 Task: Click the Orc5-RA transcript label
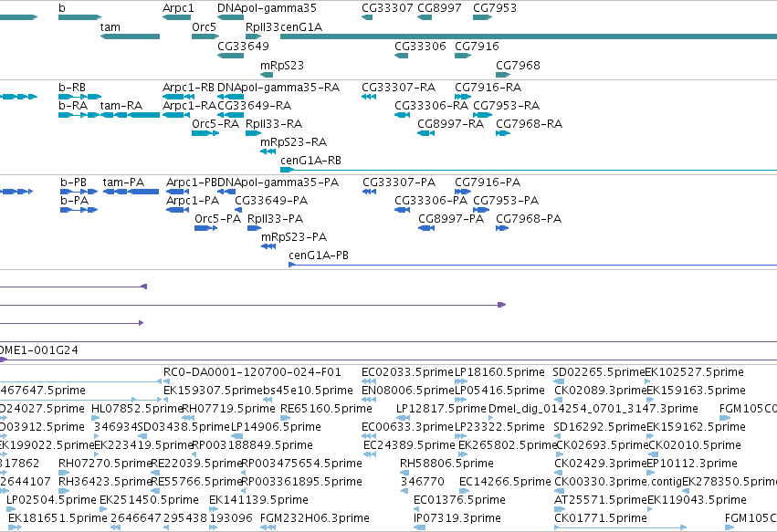tap(215, 124)
